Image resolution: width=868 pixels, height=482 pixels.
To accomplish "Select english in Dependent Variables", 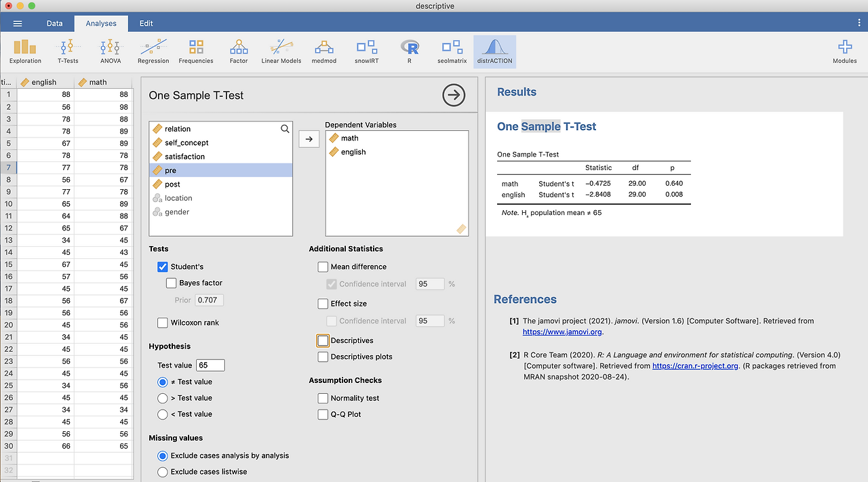I will tap(397, 152).
